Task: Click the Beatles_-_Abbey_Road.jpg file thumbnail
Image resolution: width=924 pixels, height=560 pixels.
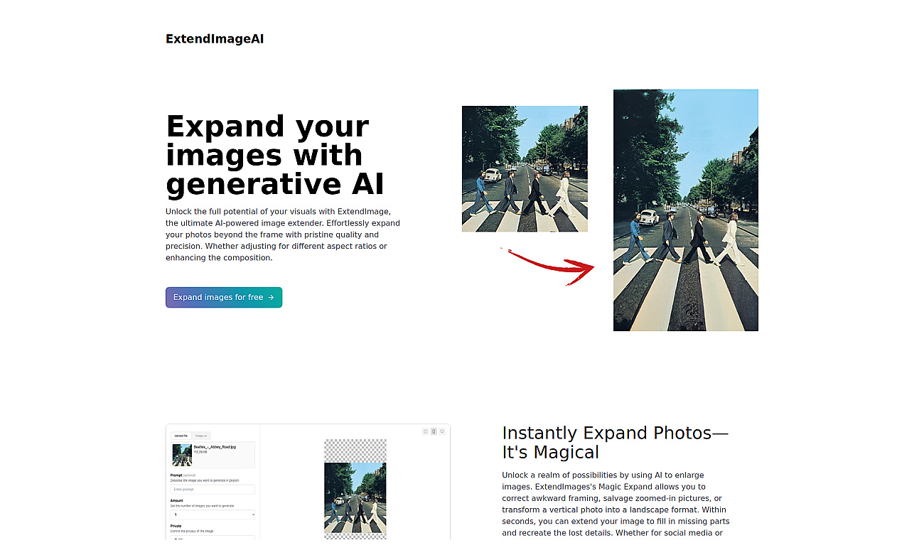Action: [x=182, y=455]
